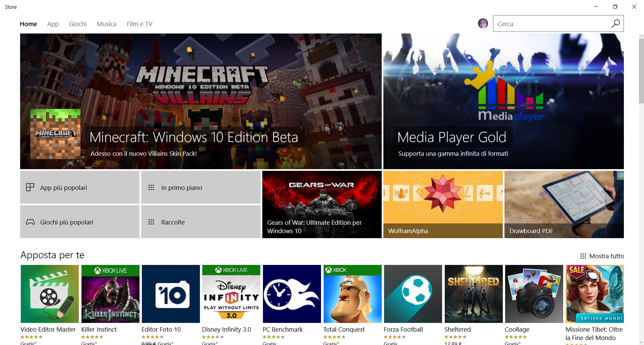The width and height of the screenshot is (644, 345).
Task: Open the Killer Instinct game tile
Action: point(110,294)
